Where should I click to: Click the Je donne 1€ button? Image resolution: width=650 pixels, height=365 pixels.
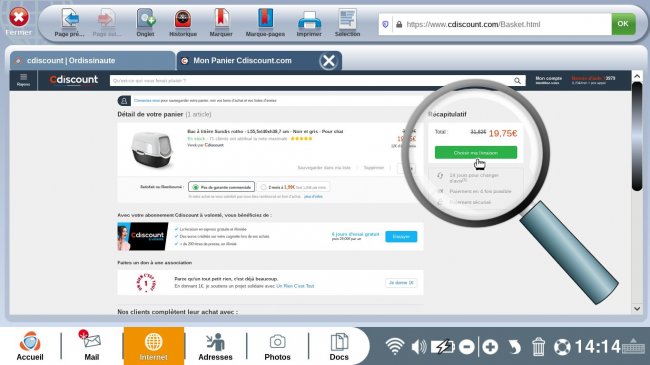point(401,282)
